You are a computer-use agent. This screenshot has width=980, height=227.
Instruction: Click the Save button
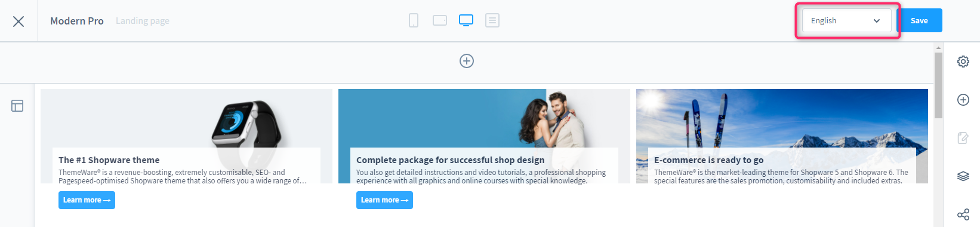click(919, 20)
